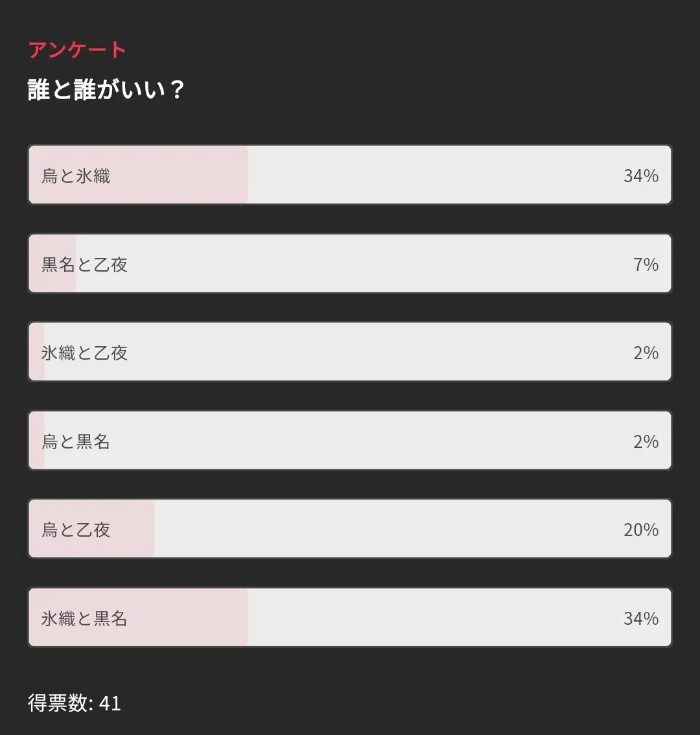Click the pink progress fill of 氷織と乙夜
The height and width of the screenshot is (735, 700).
click(37, 368)
